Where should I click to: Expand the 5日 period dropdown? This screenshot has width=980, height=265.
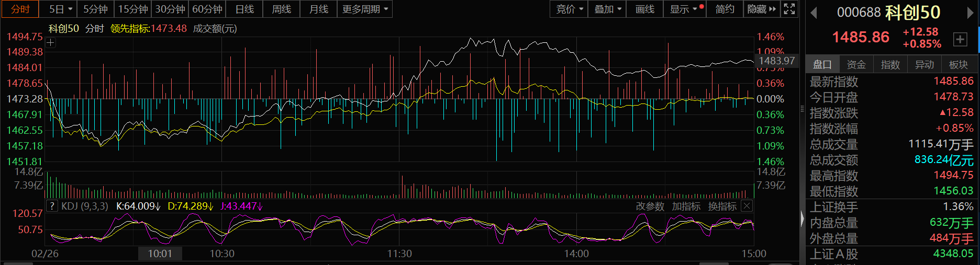pos(60,9)
